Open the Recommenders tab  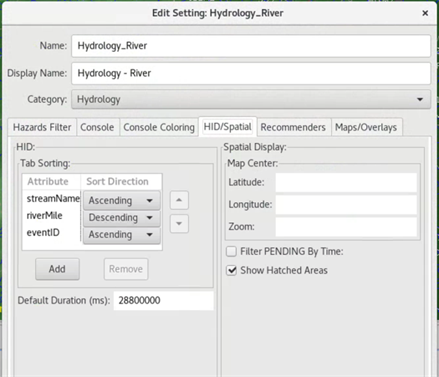point(293,127)
